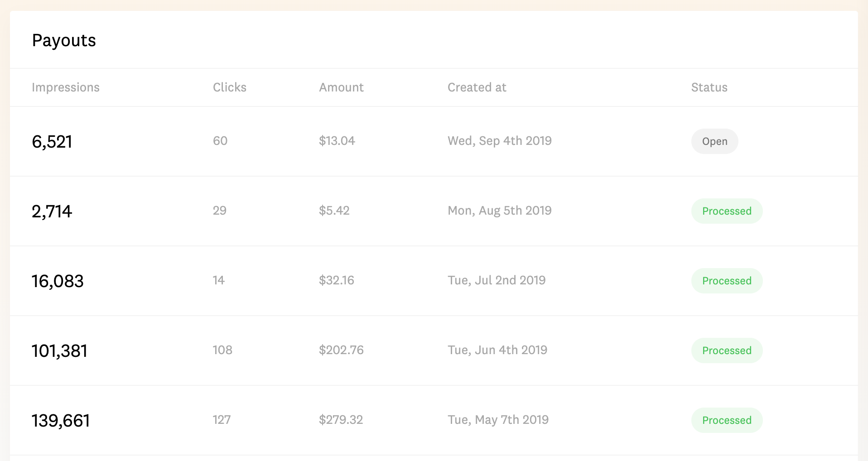Click Processed badge for Jul 2nd payout
The image size is (868, 461).
coord(727,281)
